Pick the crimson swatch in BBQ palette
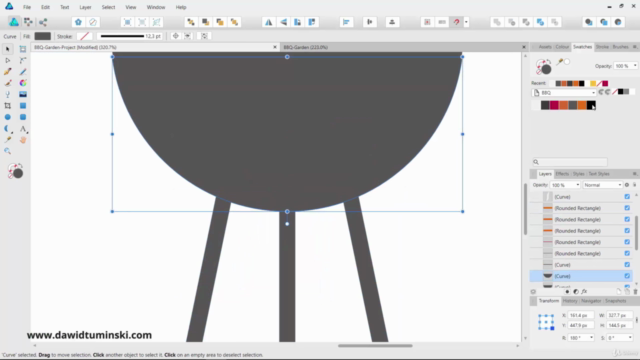Screen dimensions: 640x360 [554, 105]
